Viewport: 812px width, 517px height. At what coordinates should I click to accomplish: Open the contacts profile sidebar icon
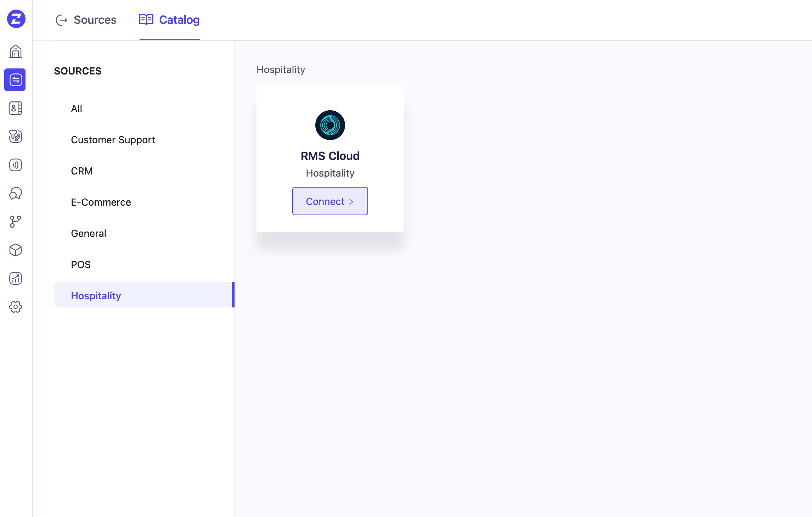16,108
